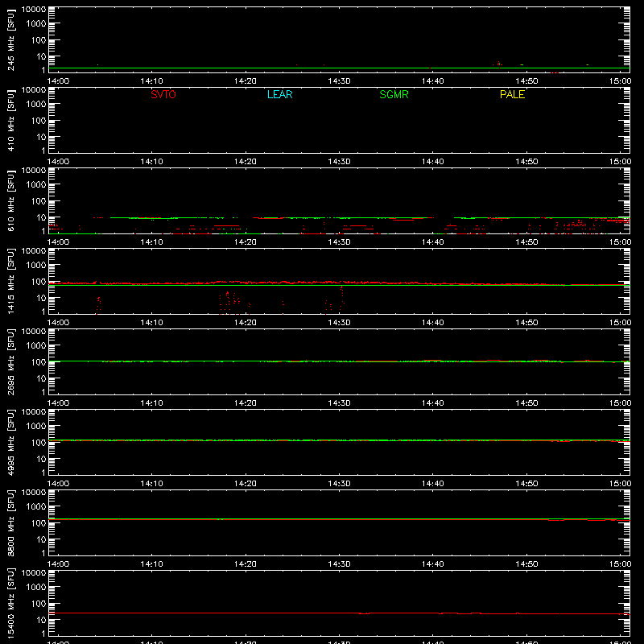Click the 15:00 time label of the 8800 MHz plot
Viewport: 644px width, 644px height.
coord(620,564)
